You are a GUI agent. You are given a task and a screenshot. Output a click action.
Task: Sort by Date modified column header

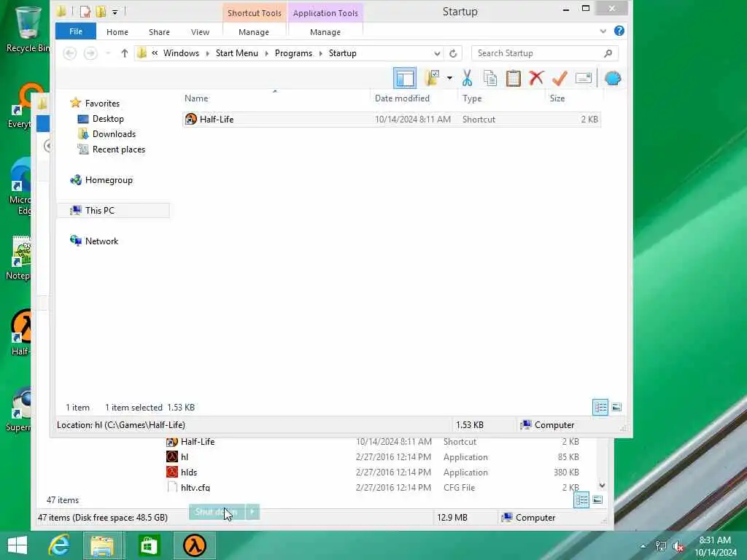pos(414,98)
